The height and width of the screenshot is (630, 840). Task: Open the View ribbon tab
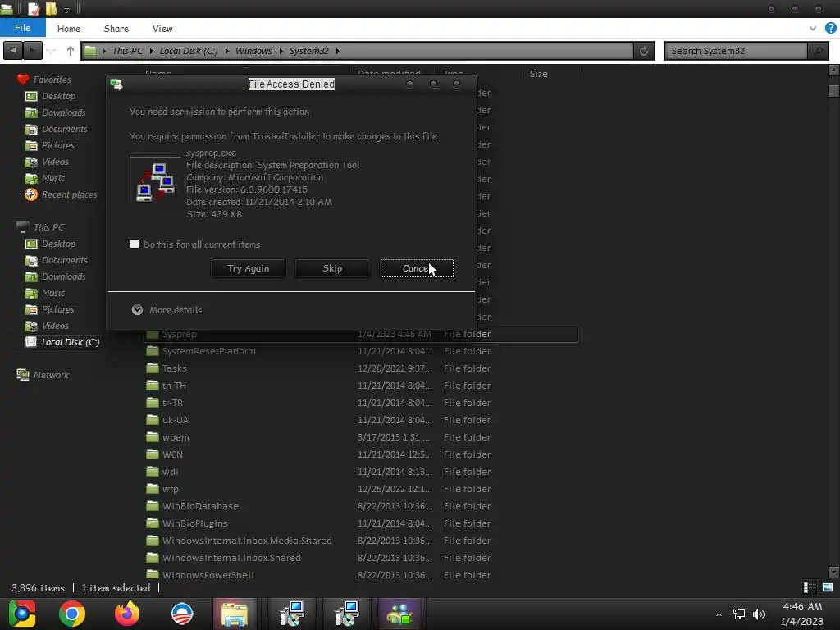coord(162,29)
